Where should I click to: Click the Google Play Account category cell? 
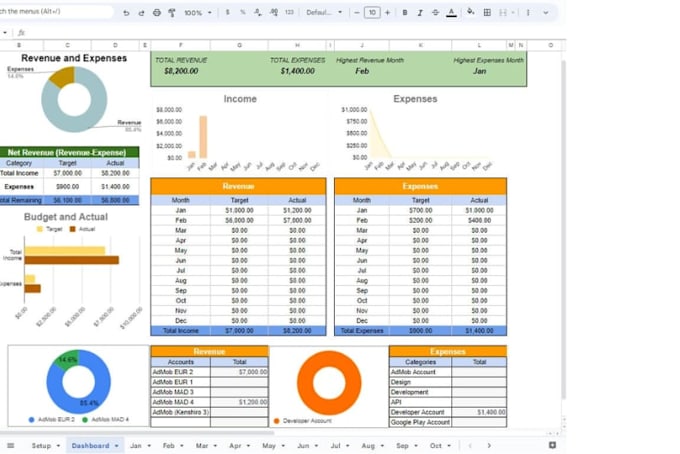click(420, 422)
